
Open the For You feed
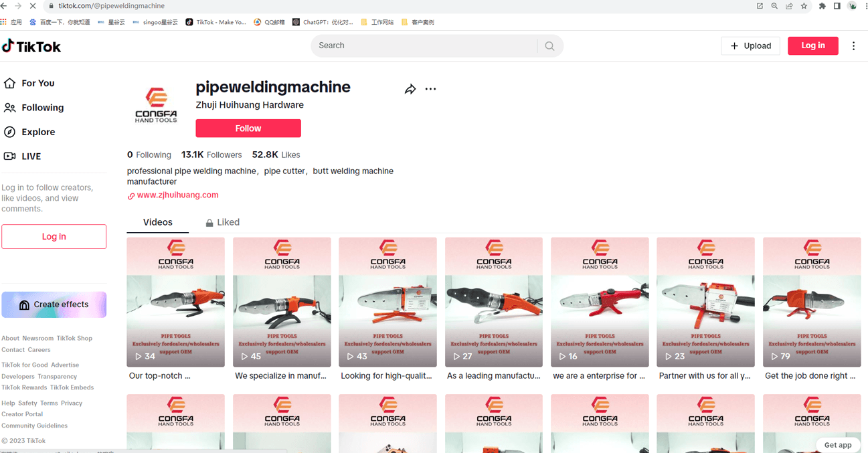[x=29, y=83]
